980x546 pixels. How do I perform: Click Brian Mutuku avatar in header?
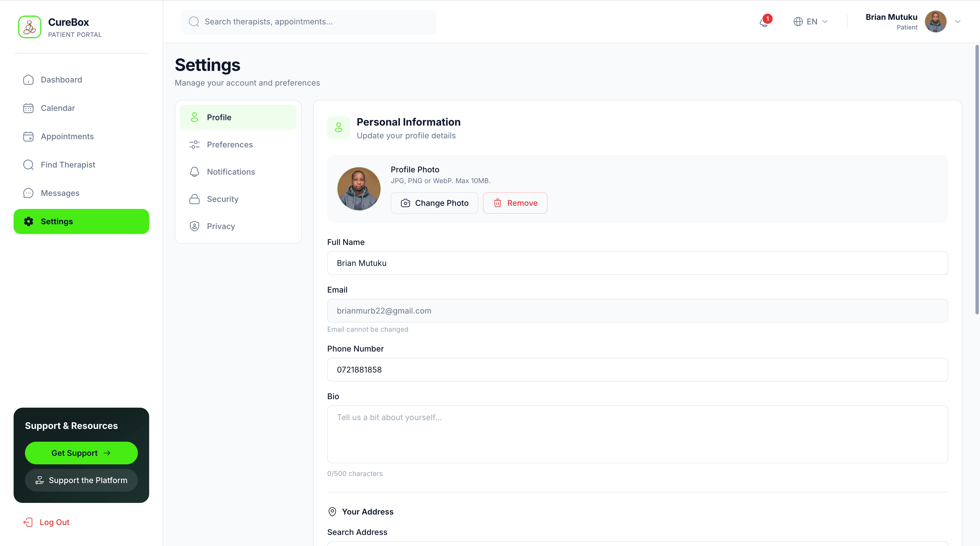pyautogui.click(x=935, y=22)
